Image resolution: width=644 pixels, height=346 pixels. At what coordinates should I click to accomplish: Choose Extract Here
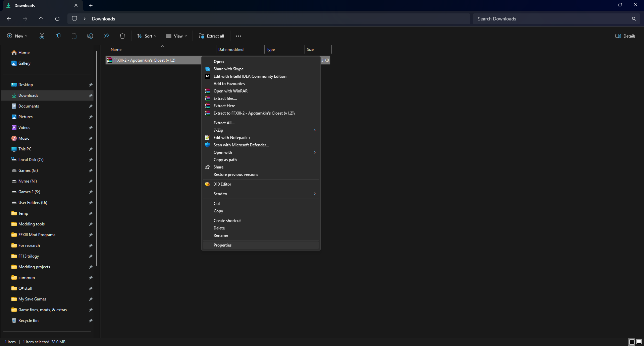[x=261, y=106]
